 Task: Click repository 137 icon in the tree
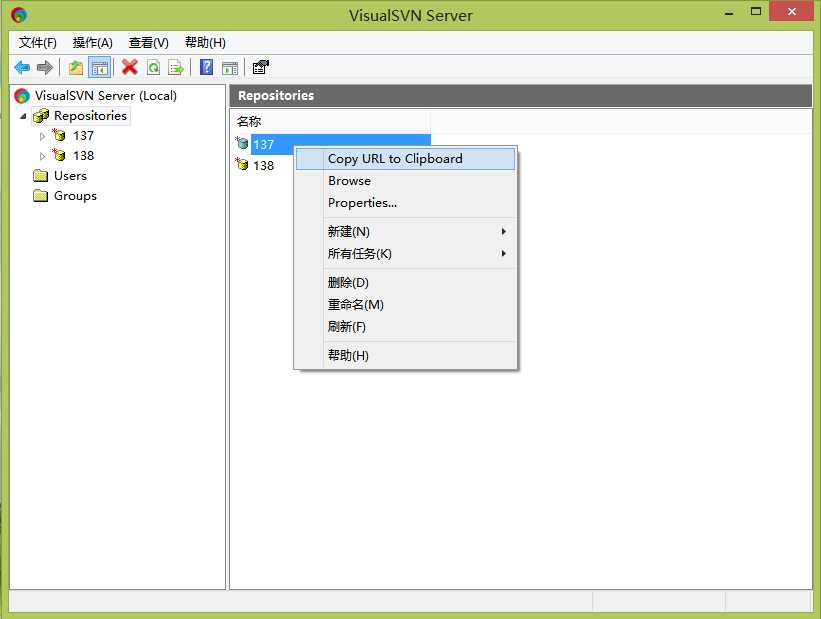click(59, 135)
